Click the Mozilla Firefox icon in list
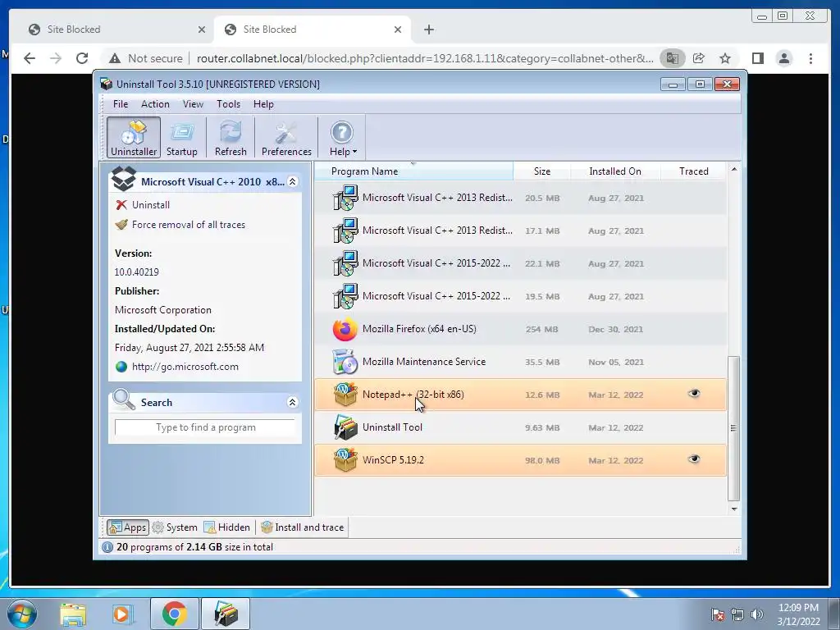This screenshot has height=630, width=840. [x=345, y=329]
